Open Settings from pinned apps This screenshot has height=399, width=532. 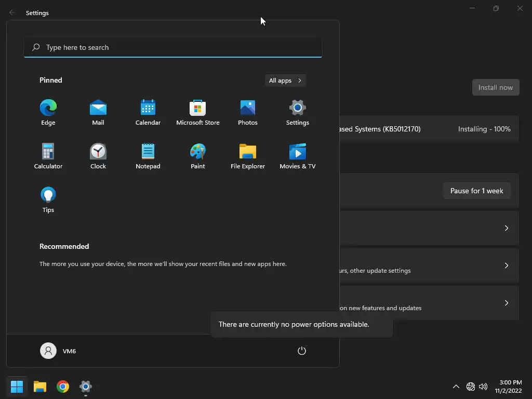click(298, 113)
